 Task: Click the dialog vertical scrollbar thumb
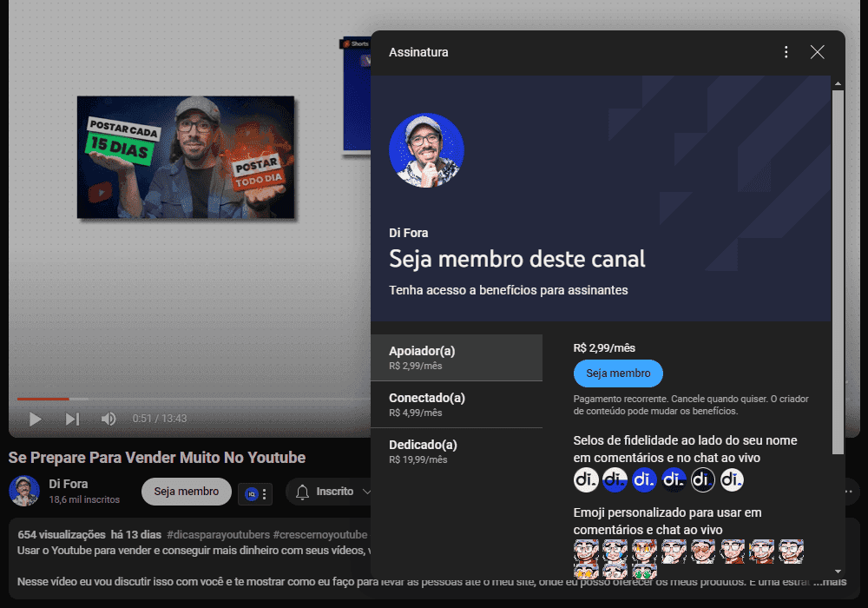[x=838, y=271]
